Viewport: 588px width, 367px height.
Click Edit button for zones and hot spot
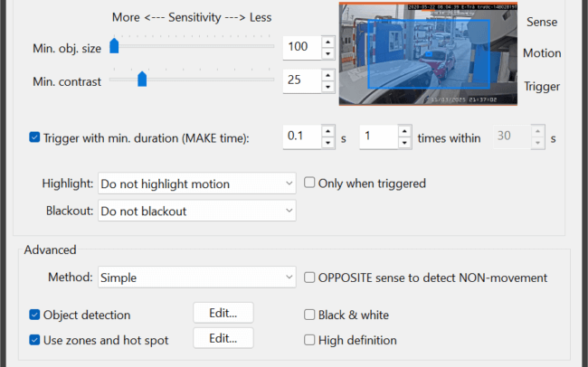click(223, 338)
